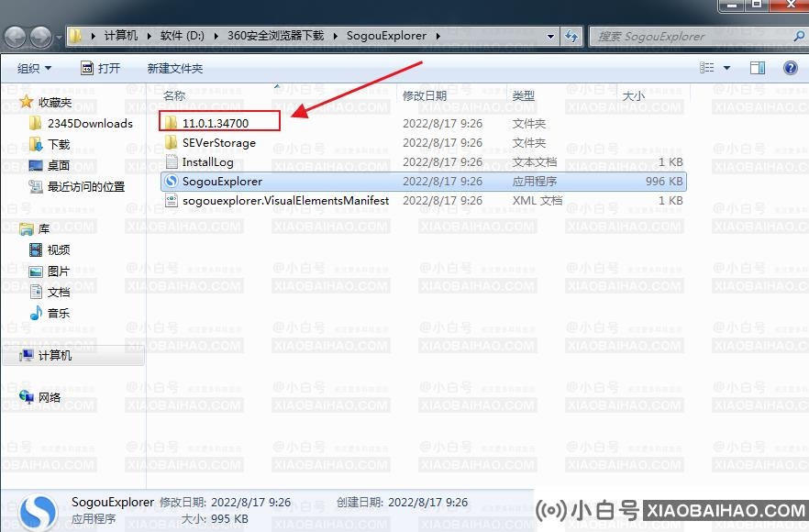
Task: Expand arrow after 软件 (D:) in breadcrumb
Action: pyautogui.click(x=216, y=36)
